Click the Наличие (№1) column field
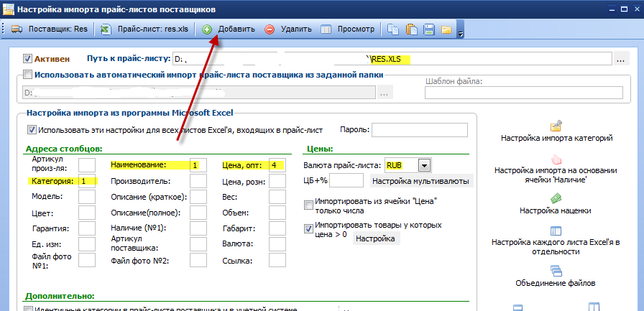This screenshot has height=311, width=644. tap(198, 228)
